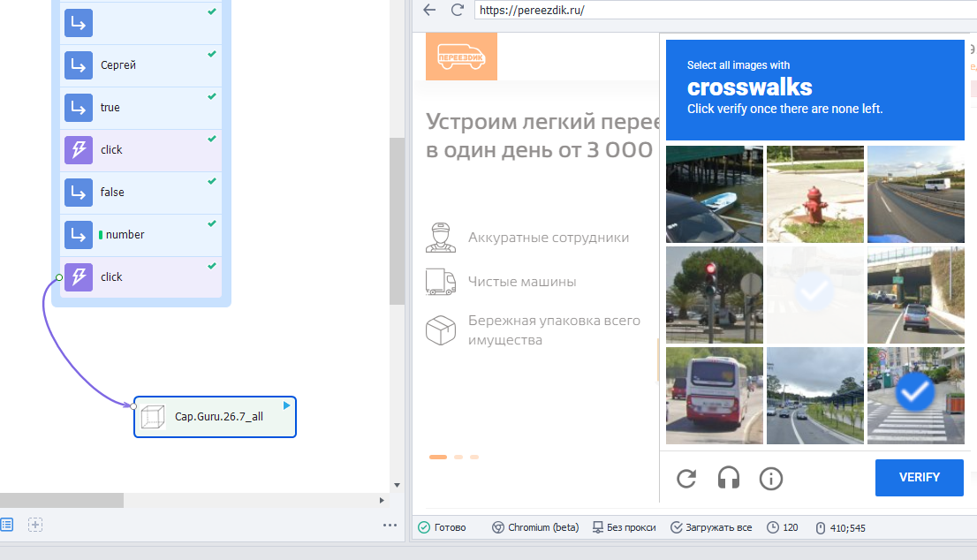Open the Без прокси proxy setting
Viewport: 977px width, 560px height.
click(624, 527)
